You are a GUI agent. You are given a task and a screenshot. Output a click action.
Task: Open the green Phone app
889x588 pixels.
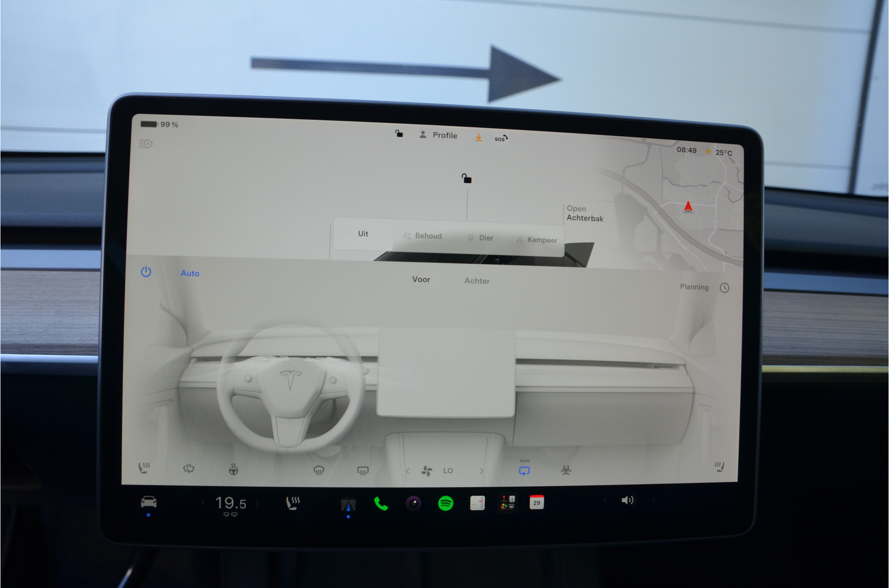tap(381, 503)
